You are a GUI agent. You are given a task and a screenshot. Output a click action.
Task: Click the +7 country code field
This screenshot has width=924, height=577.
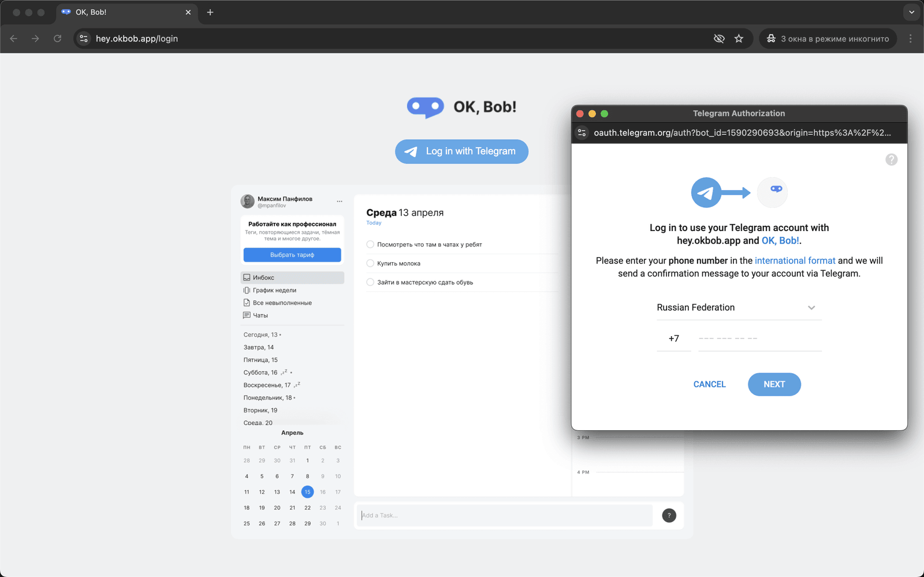click(674, 339)
